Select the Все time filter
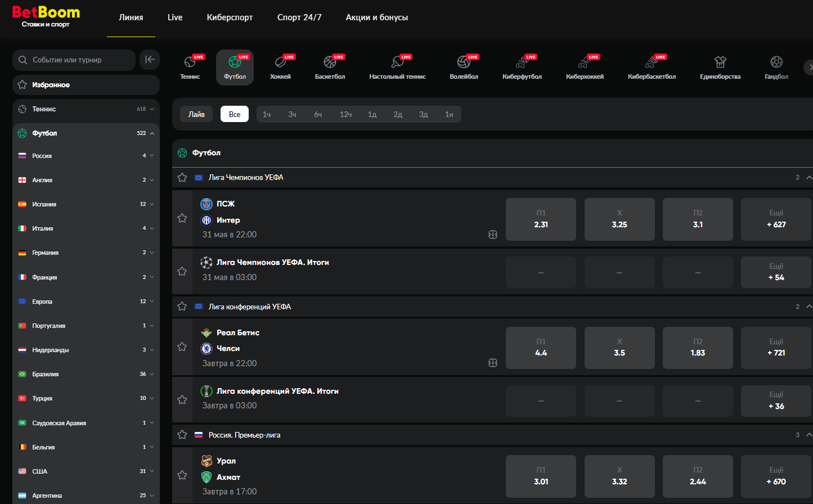Image resolution: width=813 pixels, height=504 pixels. pos(235,114)
